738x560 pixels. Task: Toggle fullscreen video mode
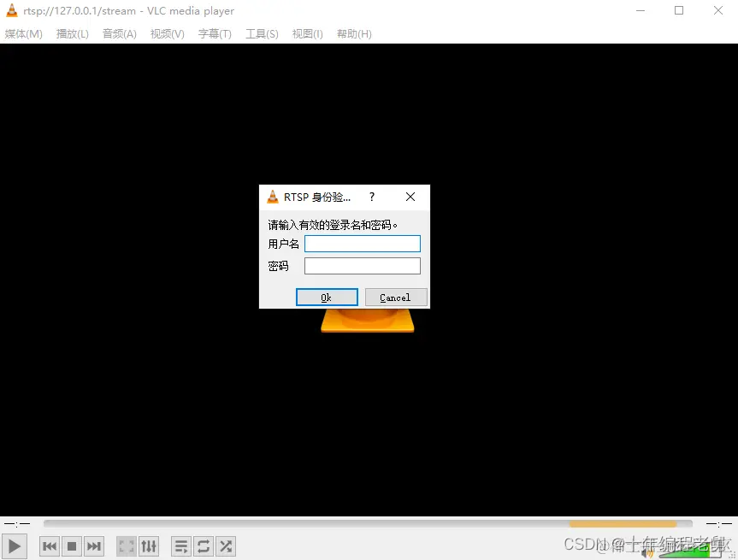(126, 545)
